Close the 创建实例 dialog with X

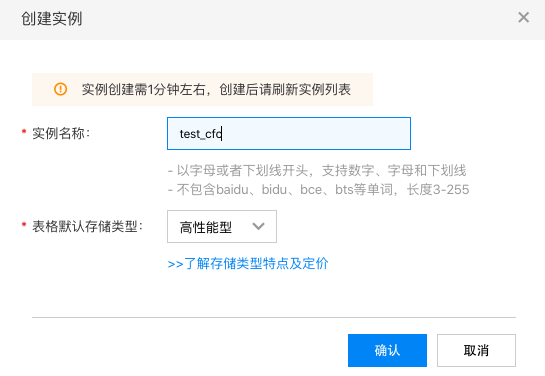523,17
